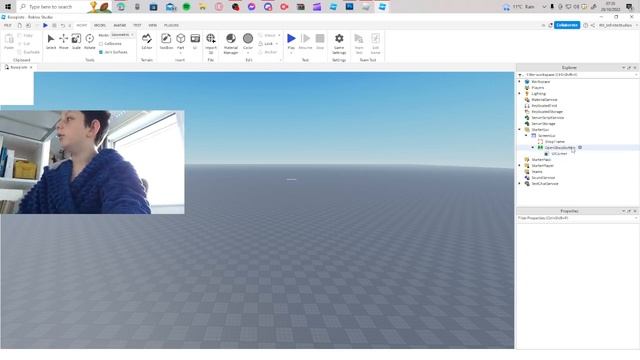Viewport: 640px width, 360px height.
Task: Select StarterPack in Explorer
Action: [541, 160]
